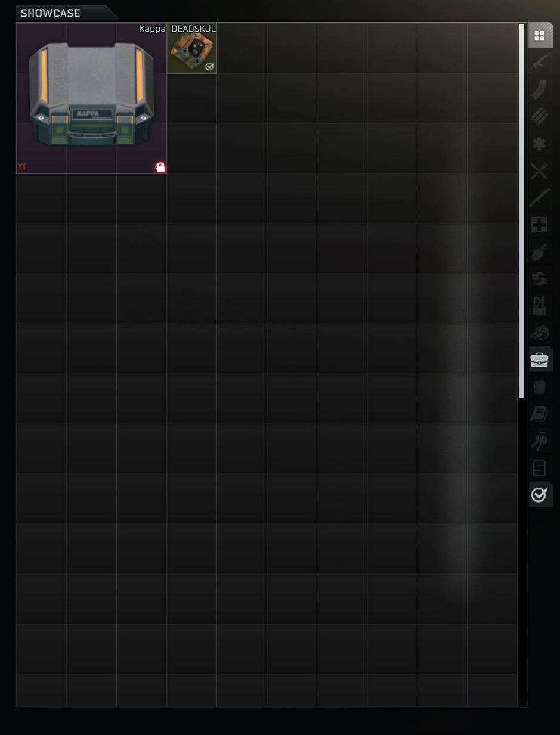This screenshot has height=735, width=560.
Task: Filter by headset and eyewear icon
Action: [540, 333]
